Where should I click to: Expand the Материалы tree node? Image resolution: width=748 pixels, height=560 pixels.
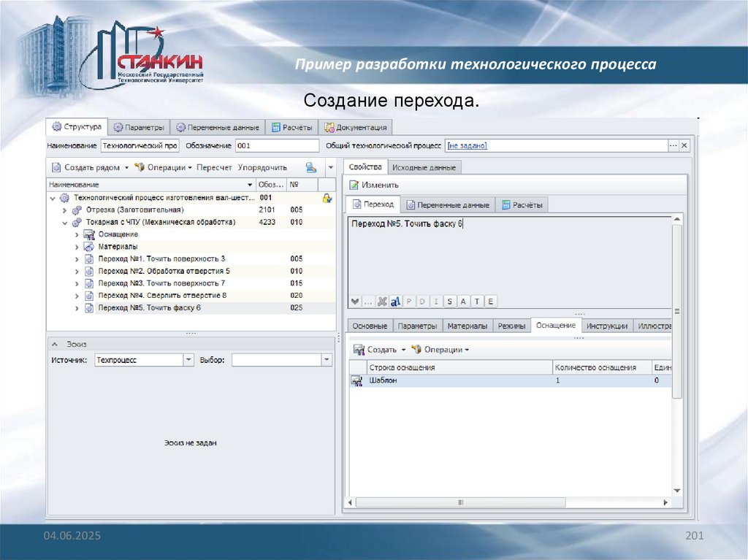pos(77,247)
